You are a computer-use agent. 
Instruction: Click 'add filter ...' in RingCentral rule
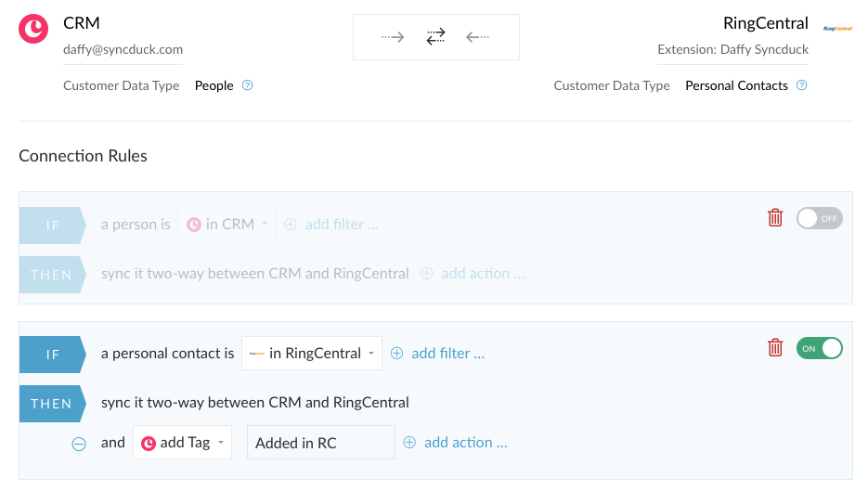pos(447,353)
